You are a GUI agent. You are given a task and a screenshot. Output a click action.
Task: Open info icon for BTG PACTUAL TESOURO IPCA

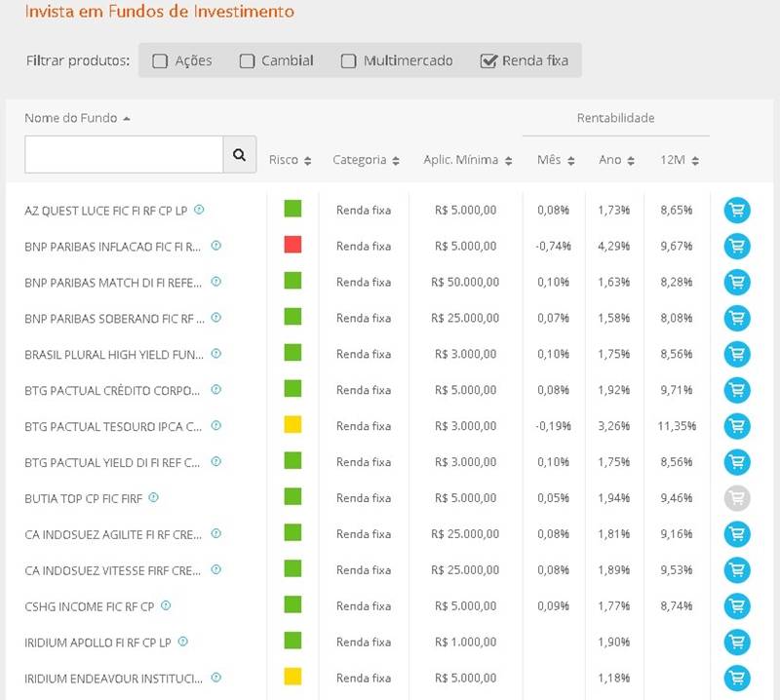(215, 425)
